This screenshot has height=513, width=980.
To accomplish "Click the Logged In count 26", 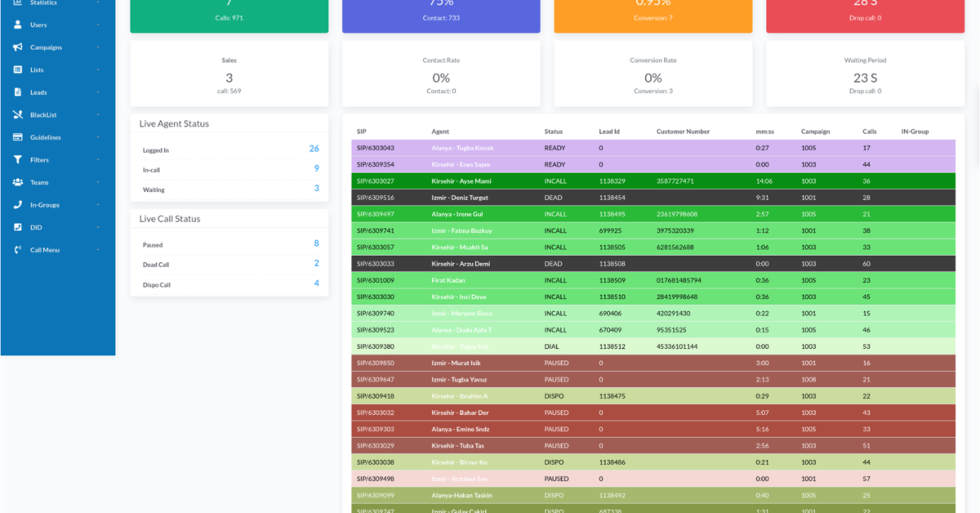I will [x=314, y=149].
